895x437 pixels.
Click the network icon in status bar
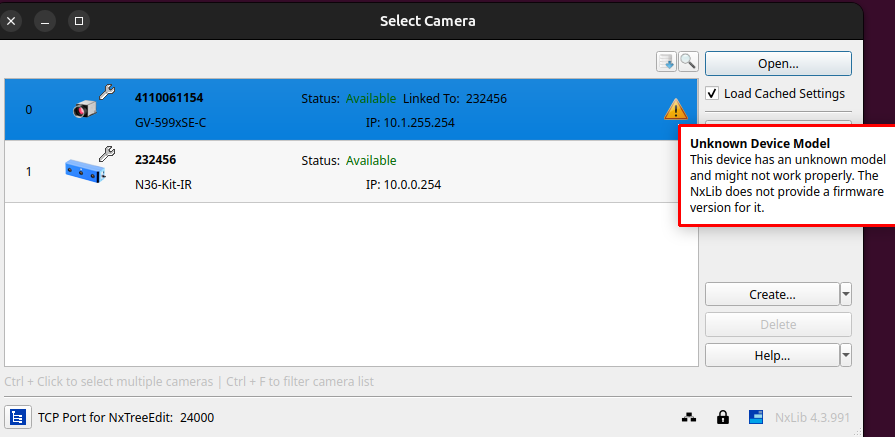pos(689,417)
